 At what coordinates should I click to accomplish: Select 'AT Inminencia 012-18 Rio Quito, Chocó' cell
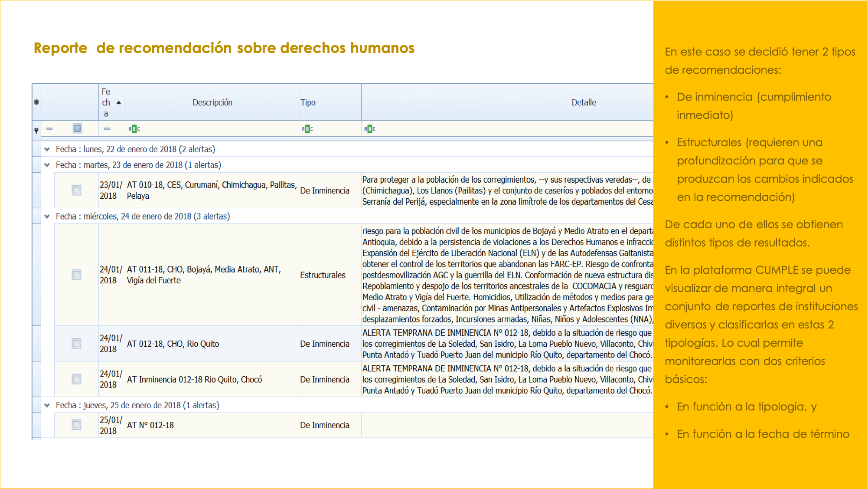pyautogui.click(x=212, y=379)
